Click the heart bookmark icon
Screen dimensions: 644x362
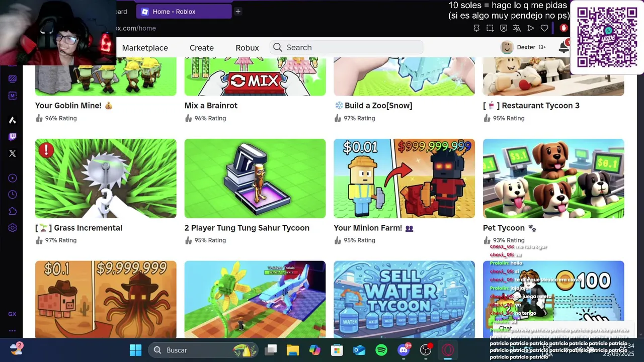tap(544, 28)
